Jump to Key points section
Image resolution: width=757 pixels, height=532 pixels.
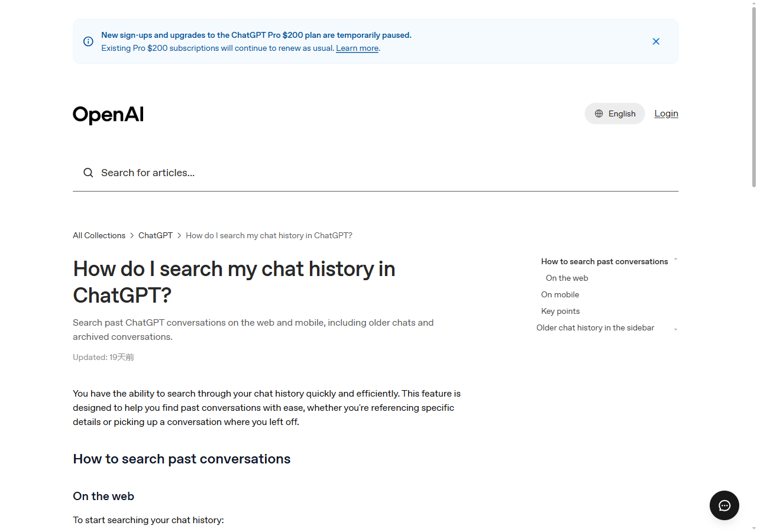tap(561, 311)
